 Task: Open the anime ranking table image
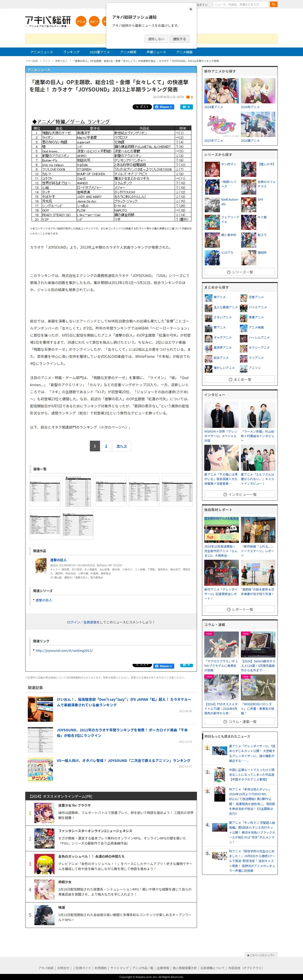[111, 170]
